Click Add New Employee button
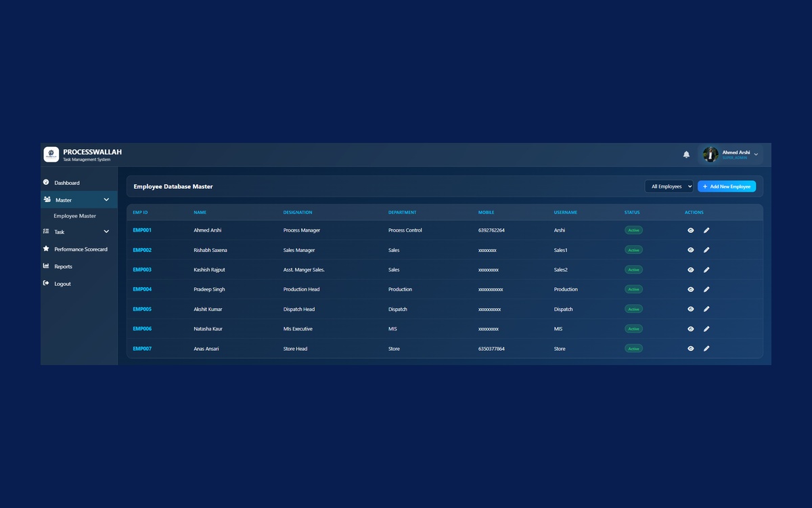This screenshot has height=508, width=812. (x=727, y=186)
